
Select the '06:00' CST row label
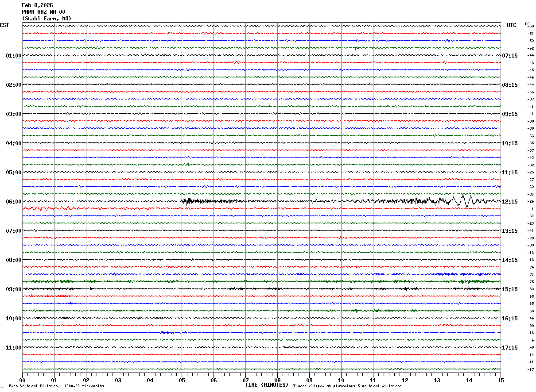click(14, 202)
